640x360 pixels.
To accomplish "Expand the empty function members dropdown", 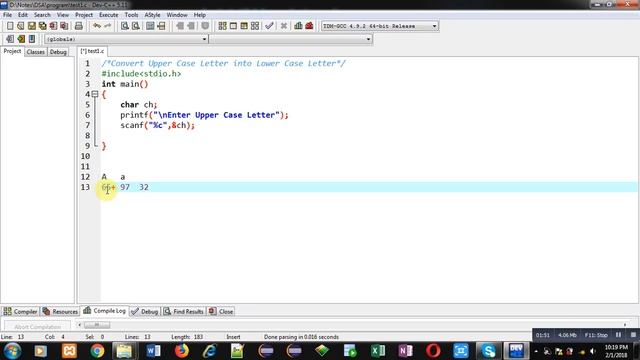I will point(291,39).
